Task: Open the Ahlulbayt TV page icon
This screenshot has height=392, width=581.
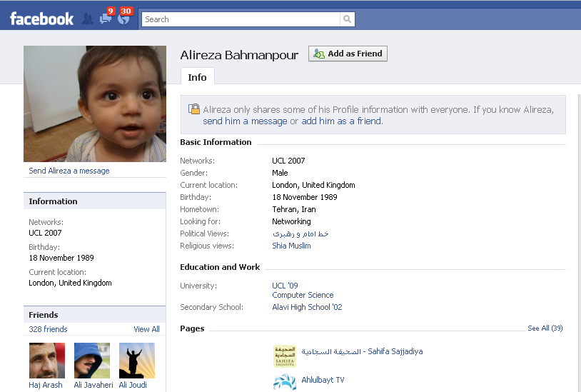Action: tap(285, 382)
